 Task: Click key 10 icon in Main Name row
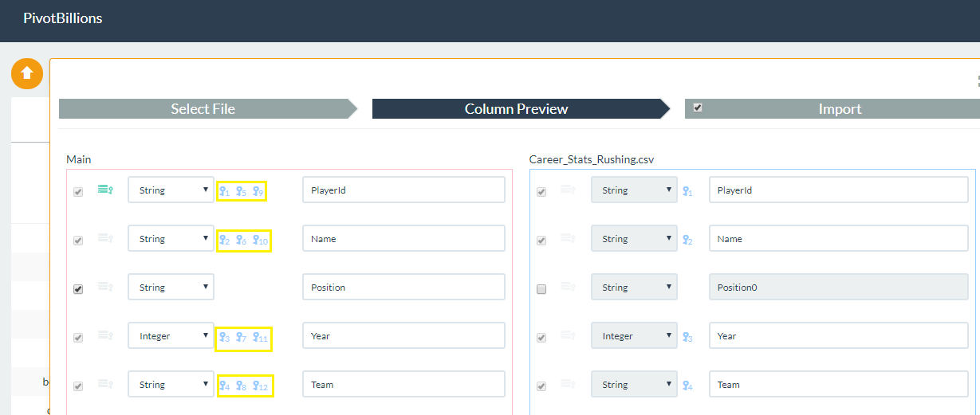[261, 240]
